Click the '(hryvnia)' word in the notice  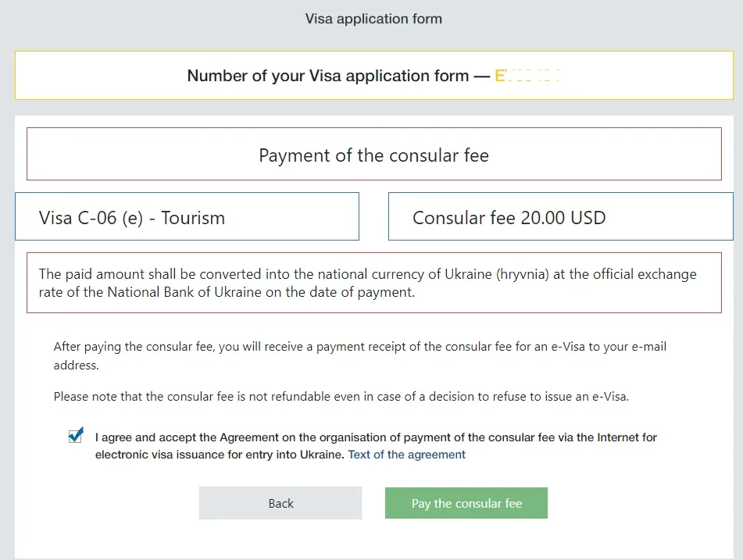coord(522,274)
